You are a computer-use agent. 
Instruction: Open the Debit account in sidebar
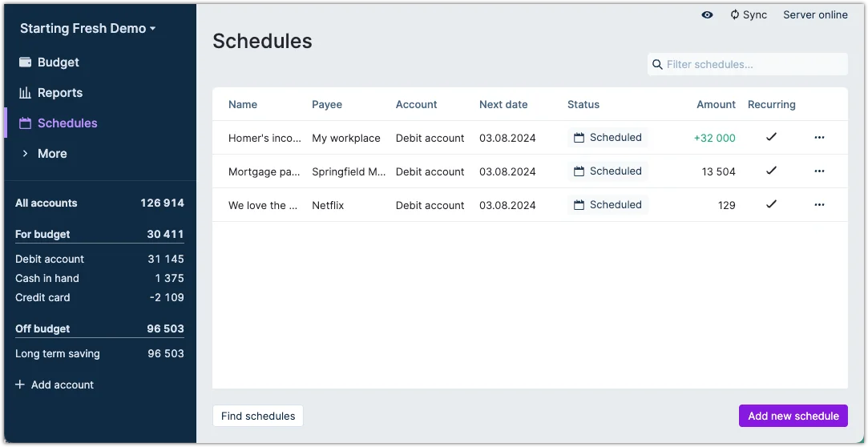pyautogui.click(x=50, y=260)
